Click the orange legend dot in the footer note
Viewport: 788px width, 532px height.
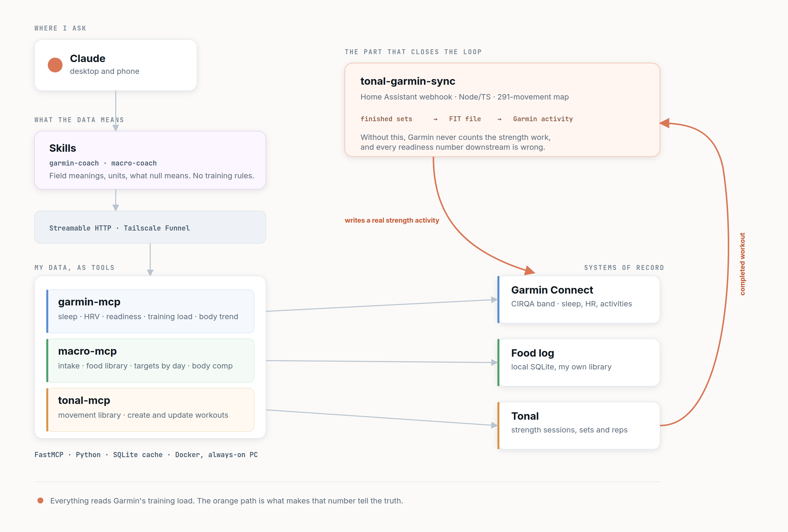(40, 500)
